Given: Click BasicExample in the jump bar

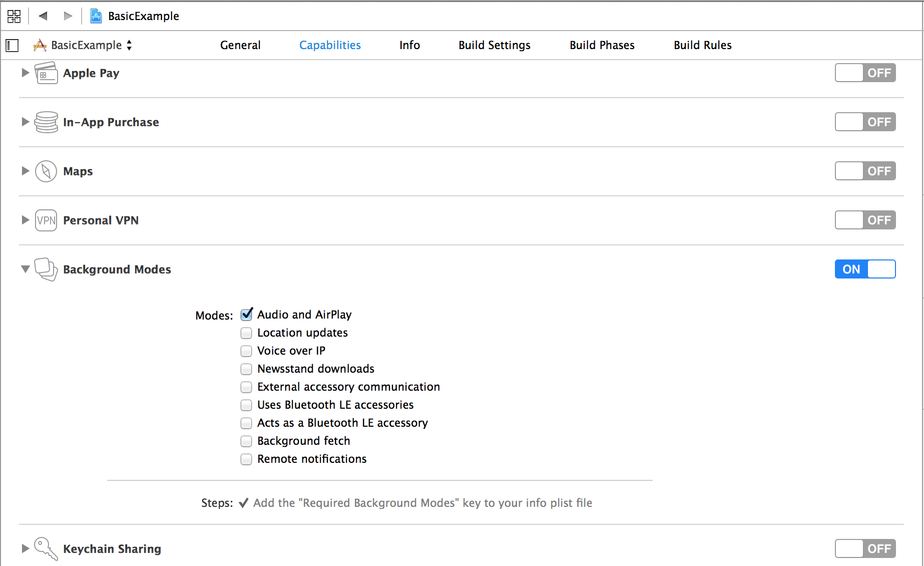Looking at the screenshot, I should 143,16.
